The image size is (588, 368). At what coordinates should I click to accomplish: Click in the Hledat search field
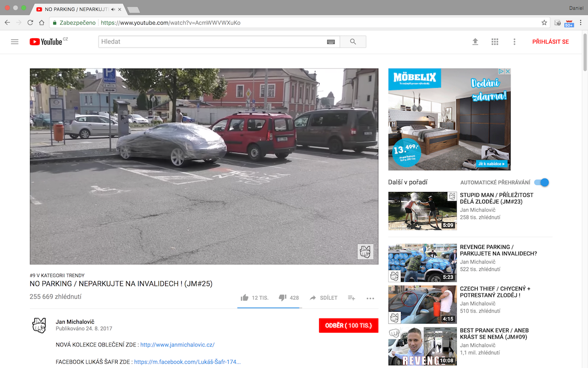click(x=213, y=42)
